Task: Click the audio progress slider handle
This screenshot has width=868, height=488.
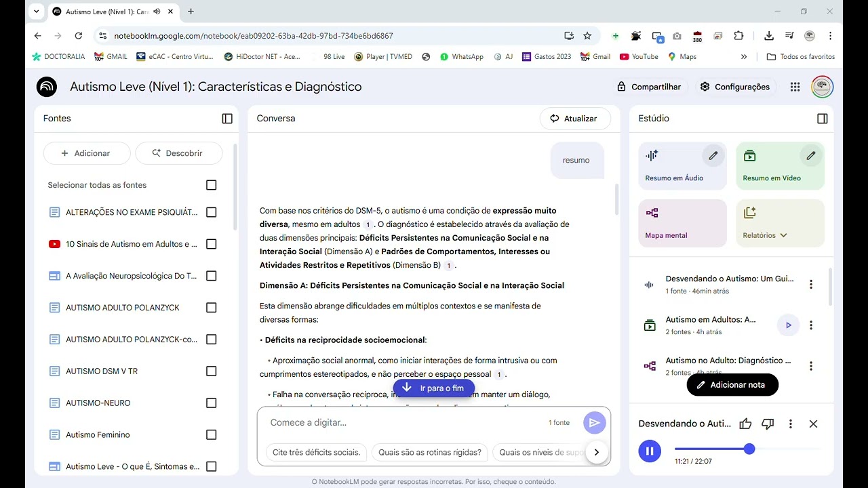Action: tap(749, 449)
